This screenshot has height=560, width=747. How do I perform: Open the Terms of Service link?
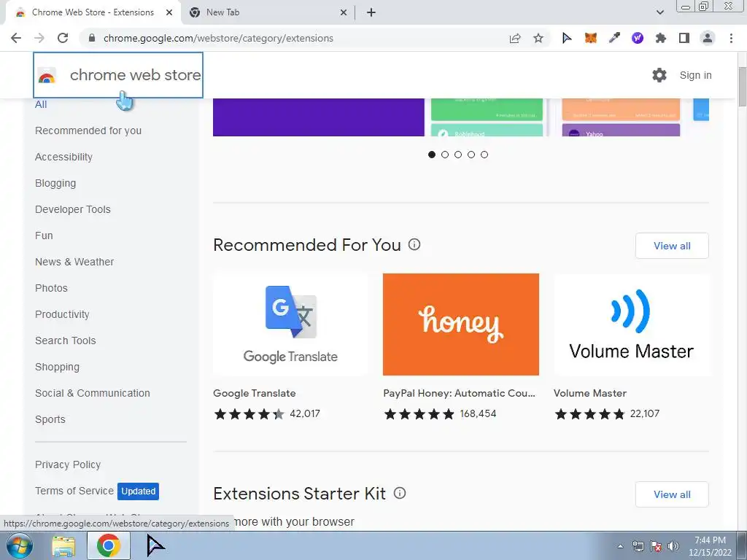(74, 491)
